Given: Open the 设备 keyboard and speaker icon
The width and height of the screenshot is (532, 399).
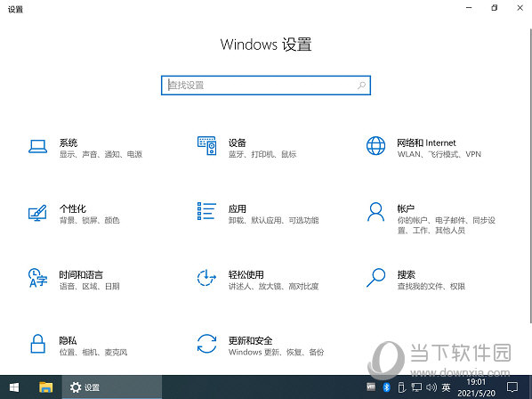Looking at the screenshot, I should pyautogui.click(x=207, y=146).
